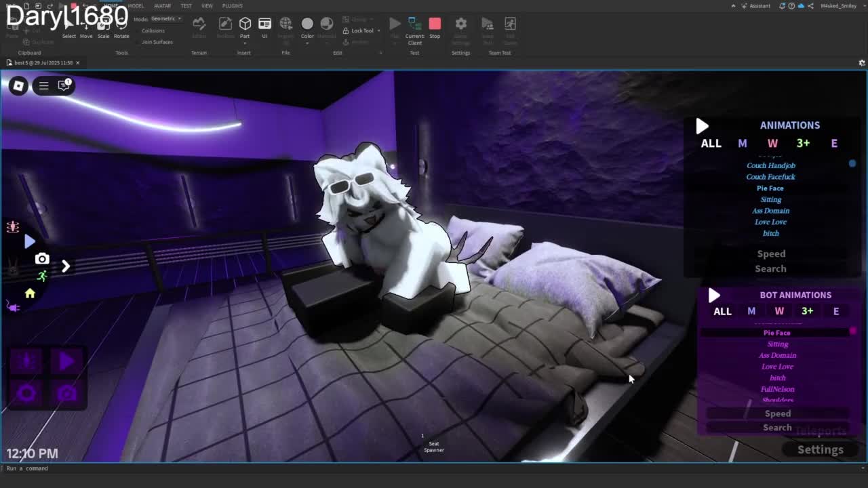Image resolution: width=868 pixels, height=488 pixels.
Task: Select the Scale tool
Action: click(103, 30)
